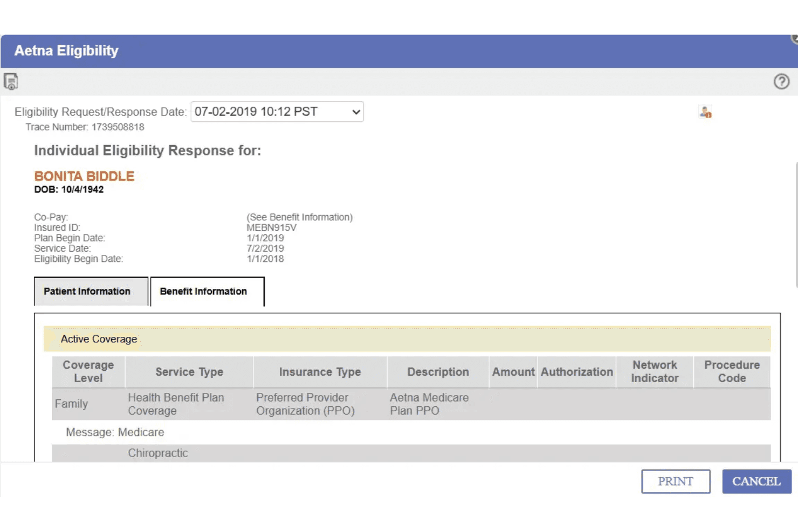Open the help question mark icon

coord(781,81)
